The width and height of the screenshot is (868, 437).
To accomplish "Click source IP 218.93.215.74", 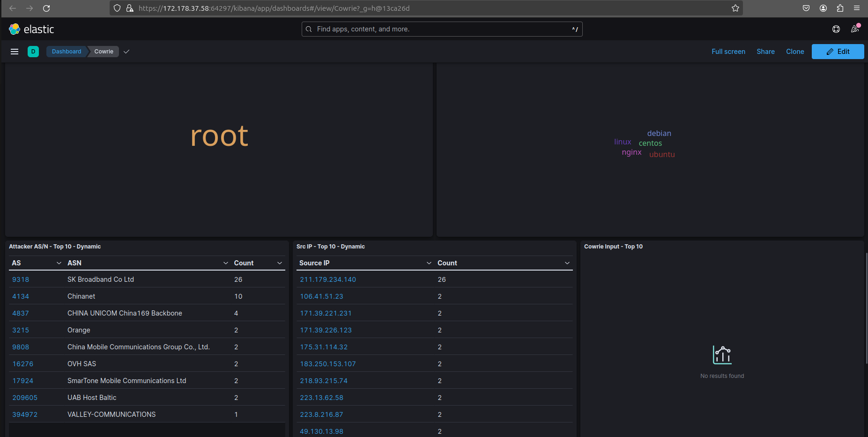I will [324, 381].
